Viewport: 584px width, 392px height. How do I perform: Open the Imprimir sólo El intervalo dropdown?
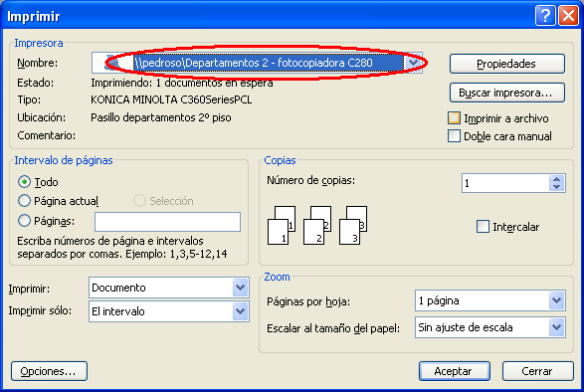(x=240, y=311)
